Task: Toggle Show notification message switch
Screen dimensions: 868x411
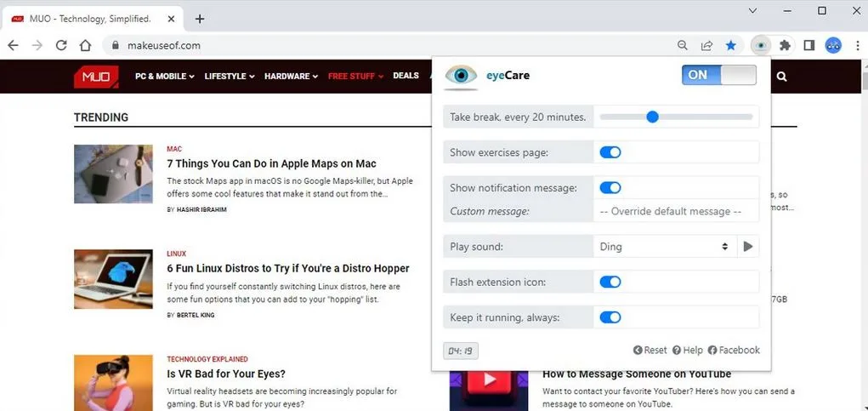Action: tap(610, 188)
